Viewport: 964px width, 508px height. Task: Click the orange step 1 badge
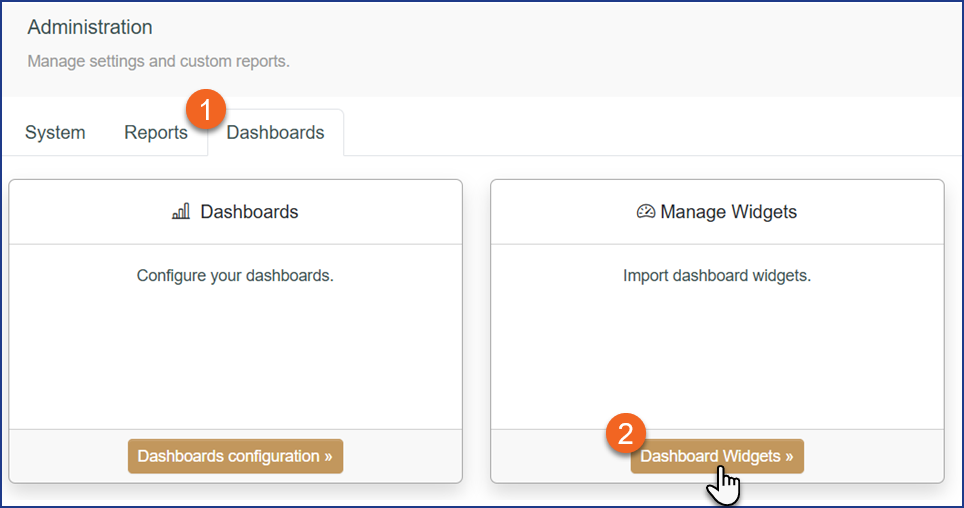[x=205, y=112]
